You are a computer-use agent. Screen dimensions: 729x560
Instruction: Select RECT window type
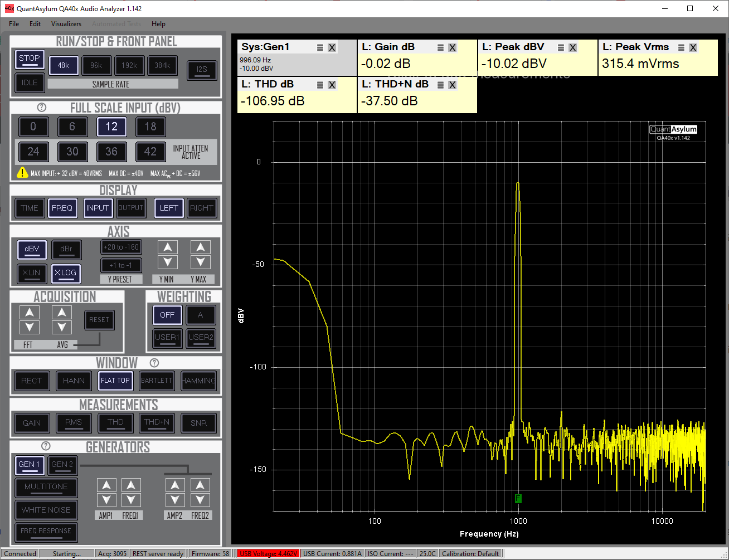point(32,381)
